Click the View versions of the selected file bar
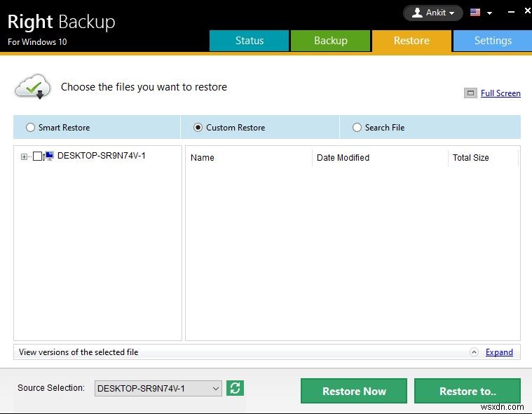This screenshot has width=532, height=414. click(266, 352)
